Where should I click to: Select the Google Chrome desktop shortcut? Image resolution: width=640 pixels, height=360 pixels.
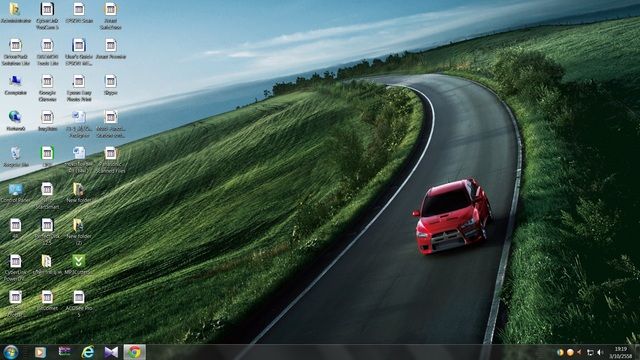tap(47, 88)
